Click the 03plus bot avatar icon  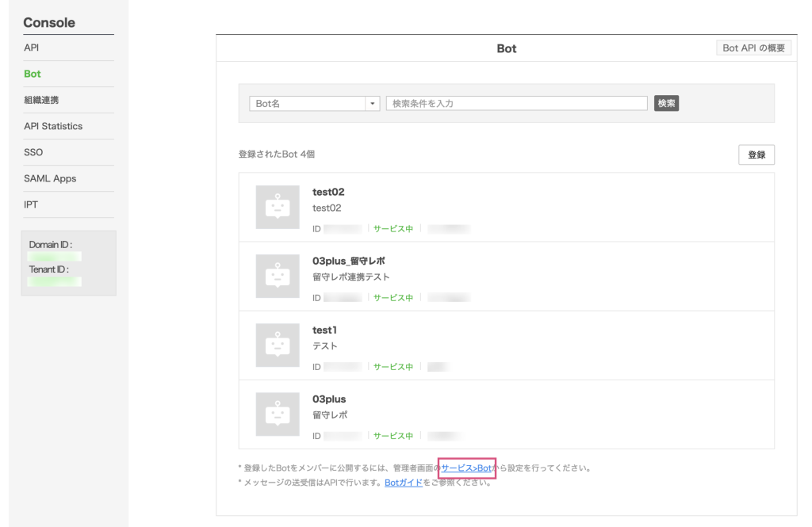278,414
